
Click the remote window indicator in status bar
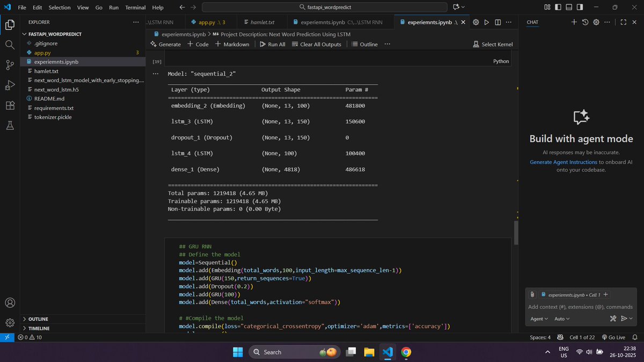pyautogui.click(x=6, y=337)
